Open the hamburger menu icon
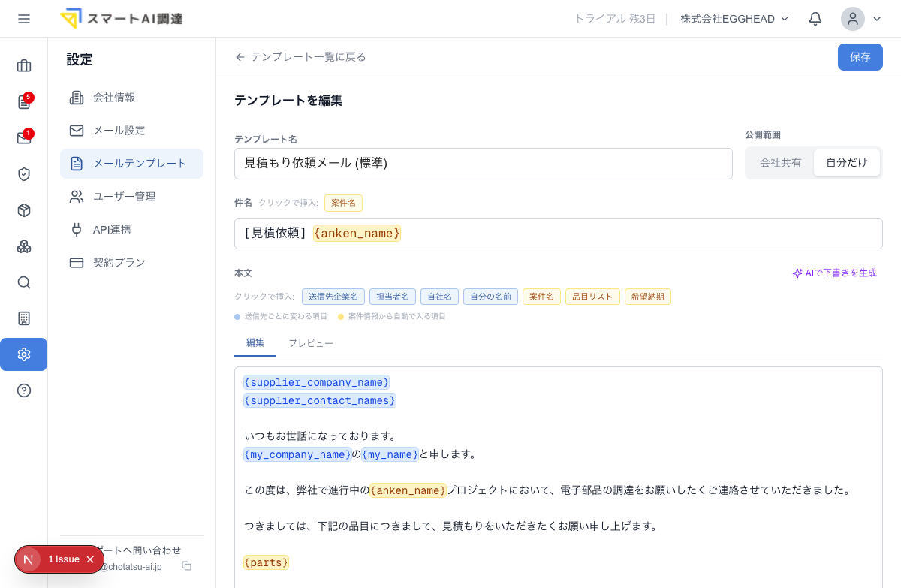This screenshot has width=901, height=588. [24, 19]
